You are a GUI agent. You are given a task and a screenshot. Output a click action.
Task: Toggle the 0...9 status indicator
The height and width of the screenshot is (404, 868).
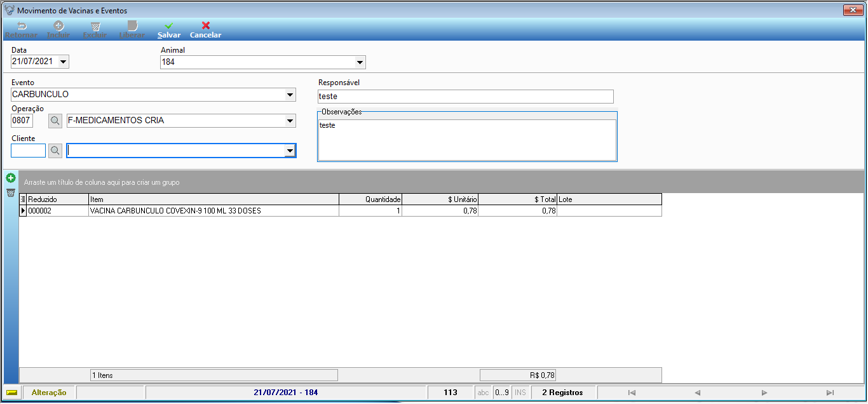(502, 393)
